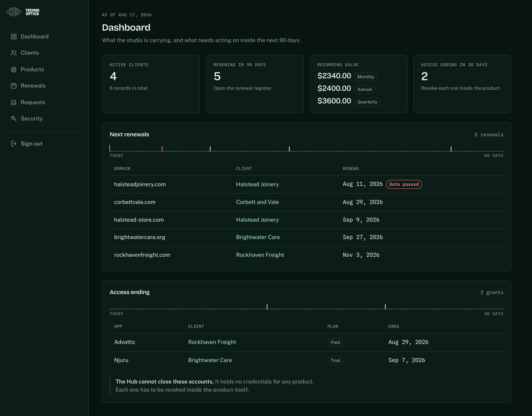
Task: Click the Security key icon
Action: click(14, 119)
